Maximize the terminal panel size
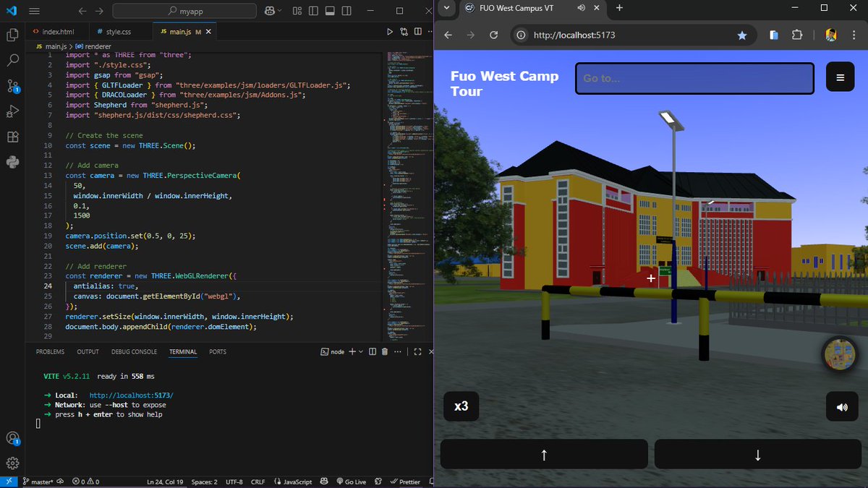This screenshot has height=488, width=868. coord(417,351)
